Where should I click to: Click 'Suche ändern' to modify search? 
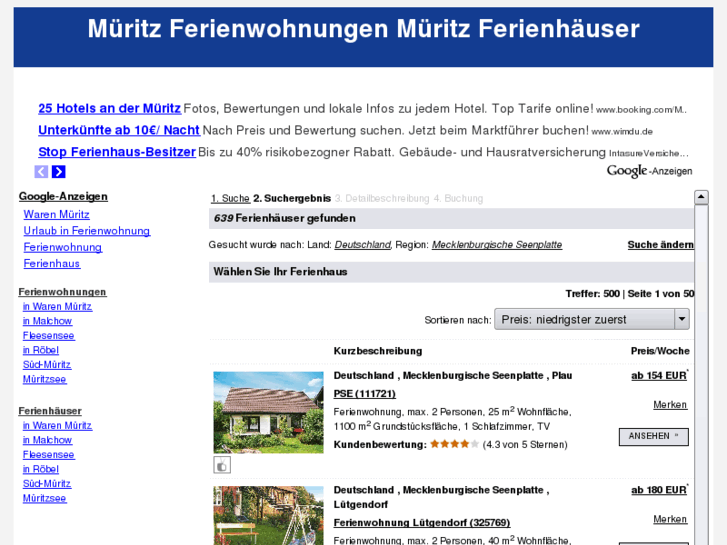click(661, 244)
